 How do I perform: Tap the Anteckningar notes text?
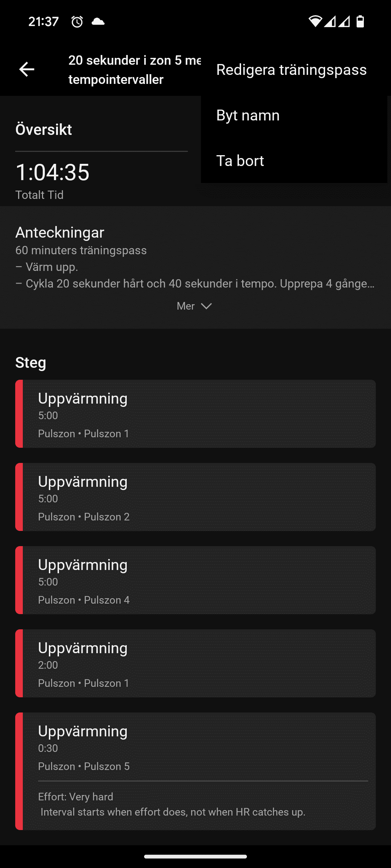(195, 267)
